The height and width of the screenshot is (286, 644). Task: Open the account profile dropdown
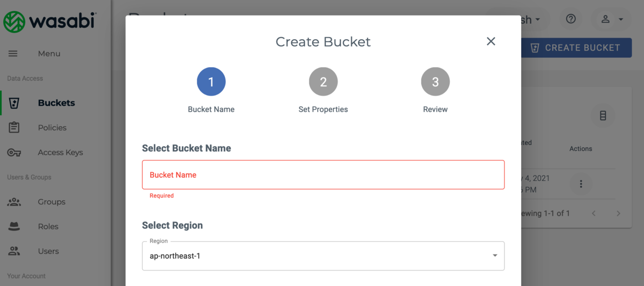click(x=611, y=19)
